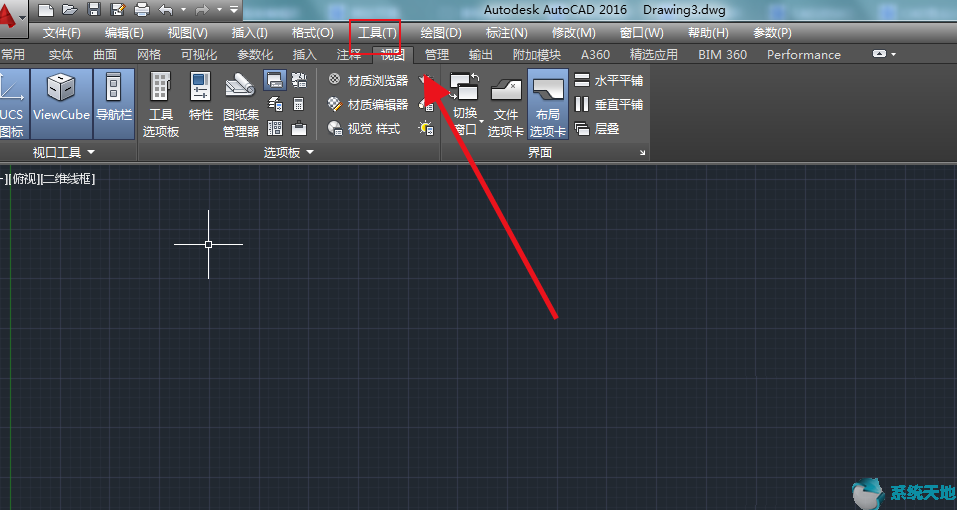
Task: Toggle the 导航栏 navigation bar button
Action: [114, 104]
